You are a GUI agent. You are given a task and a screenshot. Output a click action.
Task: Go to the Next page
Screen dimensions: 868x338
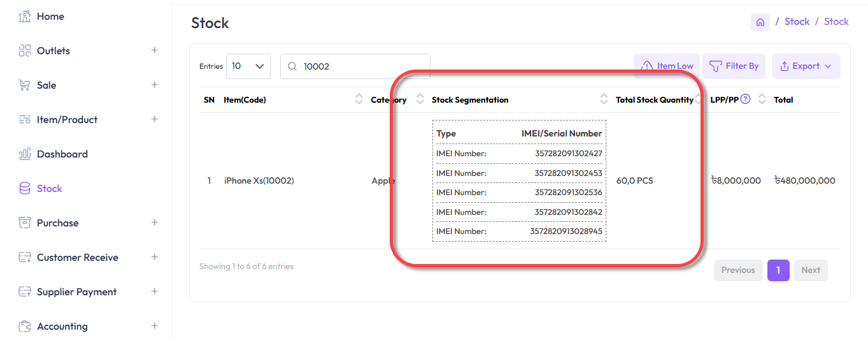(x=810, y=270)
